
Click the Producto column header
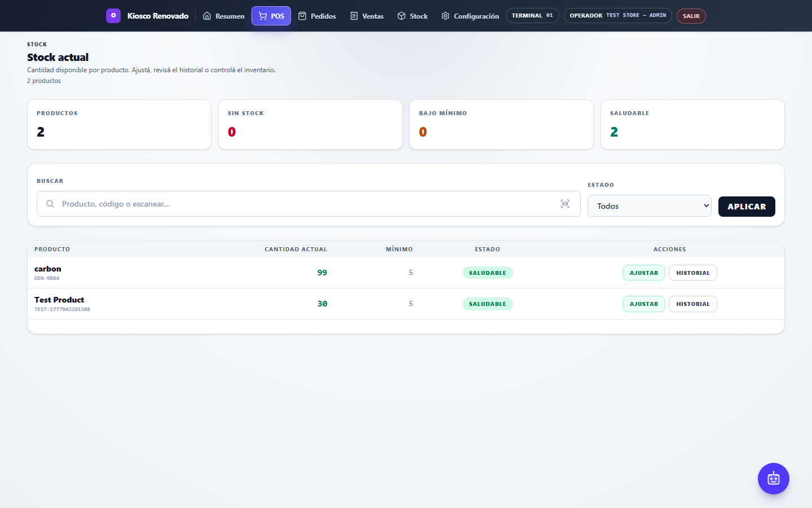coord(52,249)
